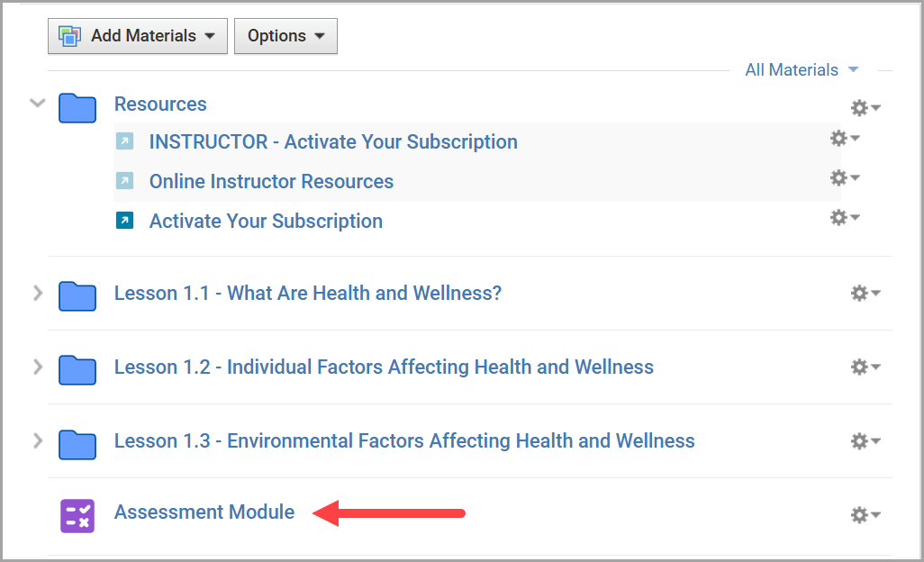Open the gear menu for Resources folder
924x562 pixels.
click(x=865, y=108)
